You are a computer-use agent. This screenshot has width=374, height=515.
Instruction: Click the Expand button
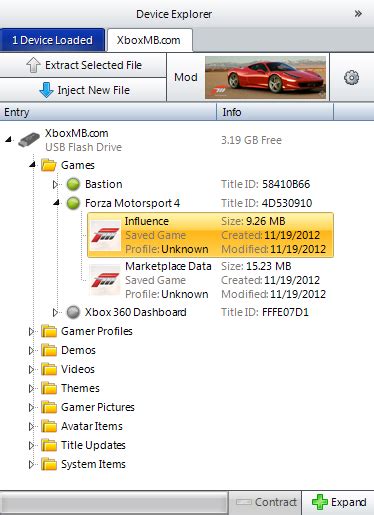coord(338,502)
